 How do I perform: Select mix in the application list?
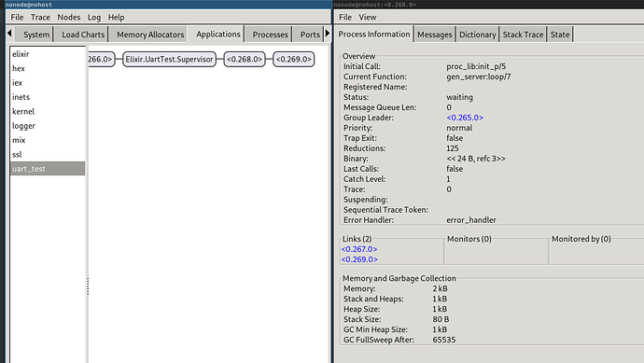pyautogui.click(x=48, y=140)
